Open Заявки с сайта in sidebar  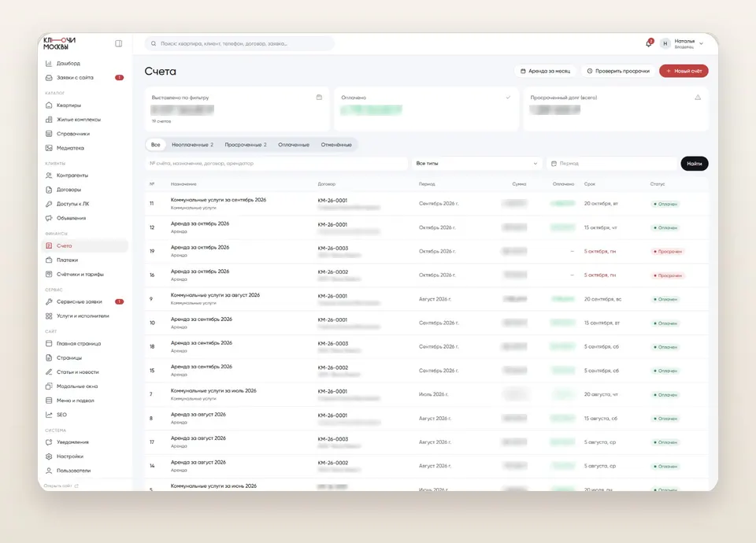click(84, 78)
